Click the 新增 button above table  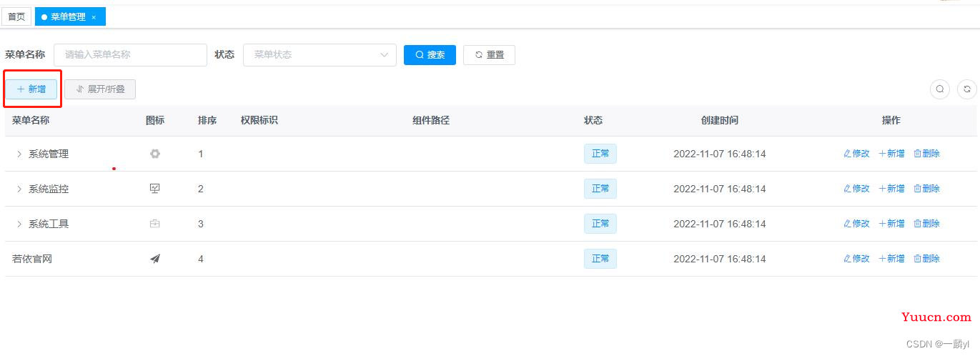pos(31,89)
